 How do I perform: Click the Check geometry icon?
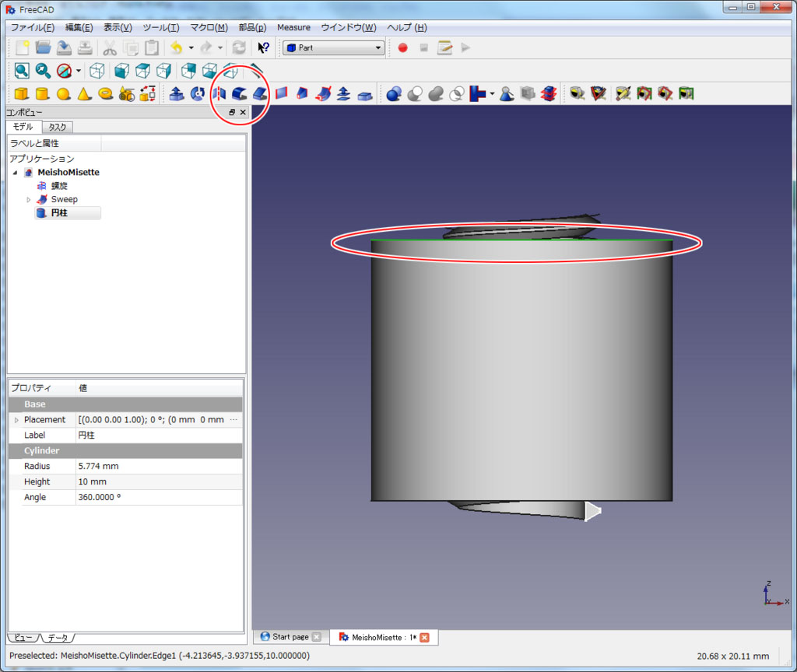[x=507, y=93]
